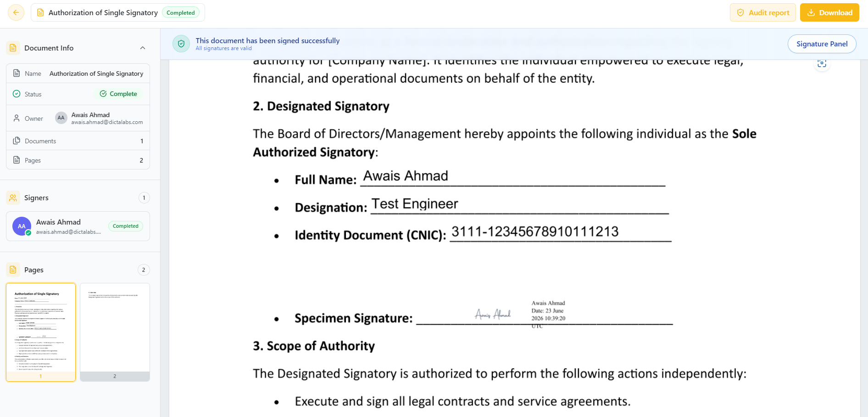The width and height of the screenshot is (868, 417).
Task: Click the Pages row icon in Document Info
Action: point(17,160)
